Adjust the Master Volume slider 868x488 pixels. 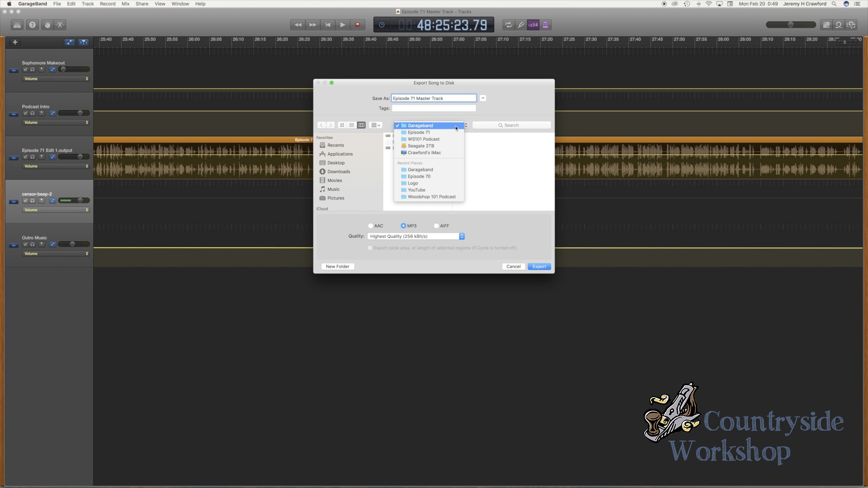pos(791,25)
